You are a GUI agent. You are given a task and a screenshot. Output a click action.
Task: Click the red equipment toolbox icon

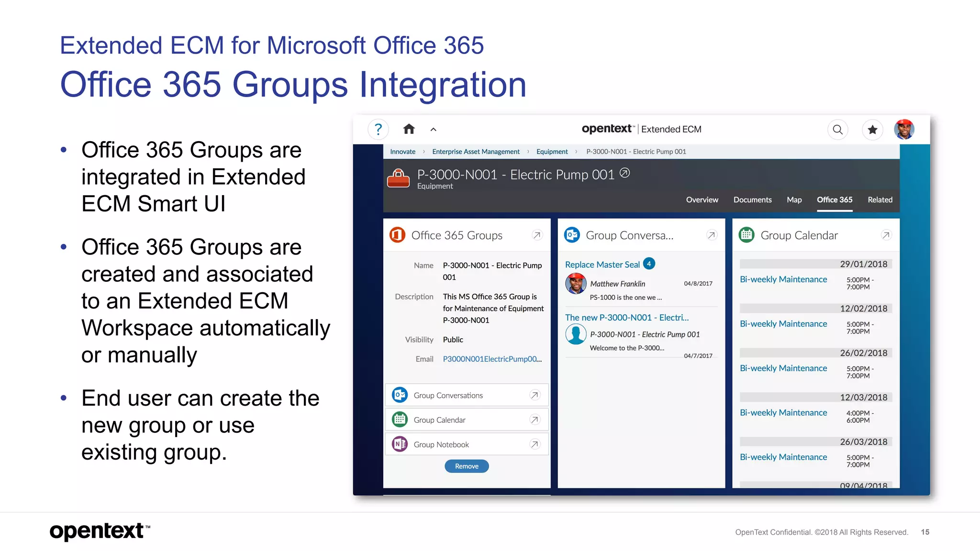click(398, 178)
